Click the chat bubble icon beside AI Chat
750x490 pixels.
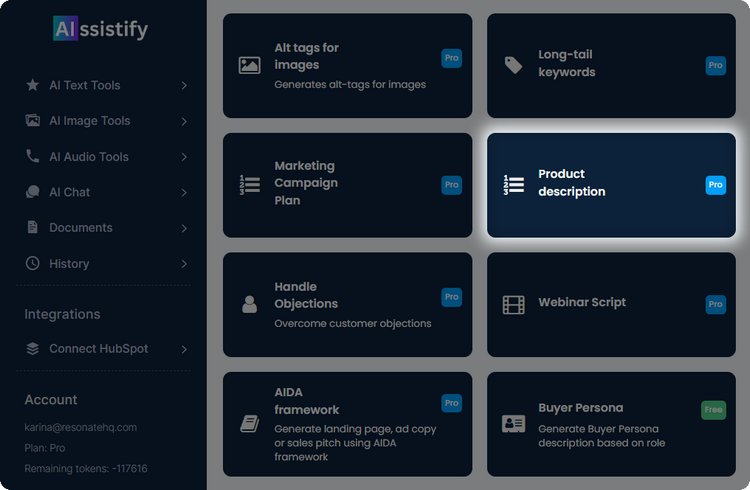pyautogui.click(x=33, y=192)
